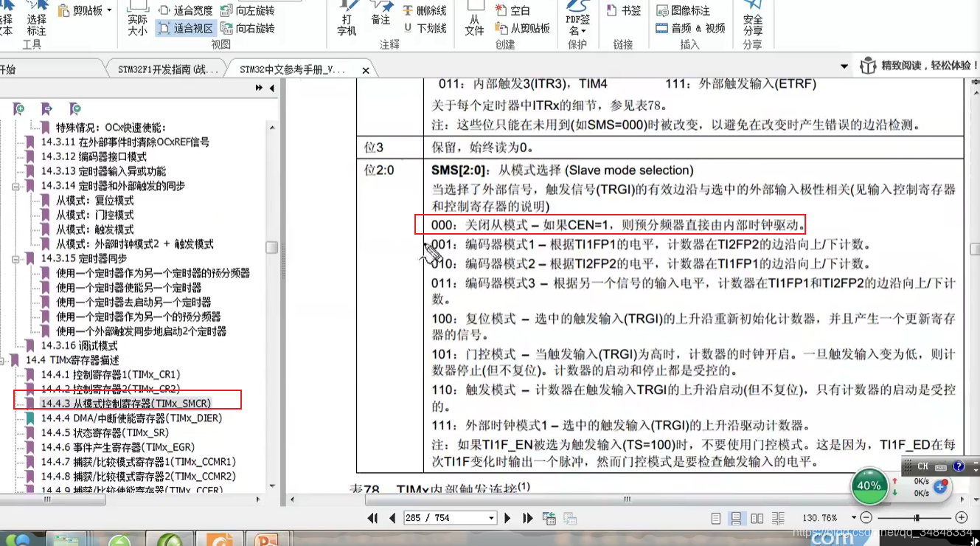Go to the previous page

pos(392,518)
